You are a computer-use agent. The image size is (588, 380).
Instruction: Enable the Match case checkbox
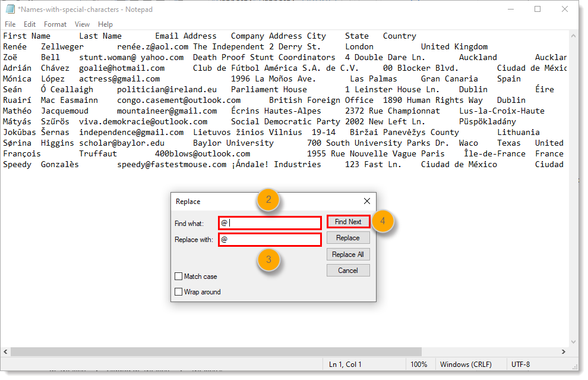tap(179, 277)
